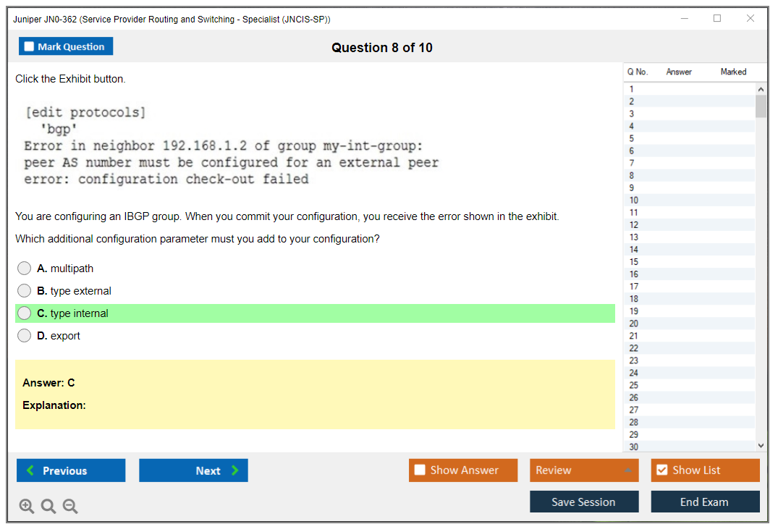Click the zoom in magnifier icon
The height and width of the screenshot is (532, 778).
27,506
